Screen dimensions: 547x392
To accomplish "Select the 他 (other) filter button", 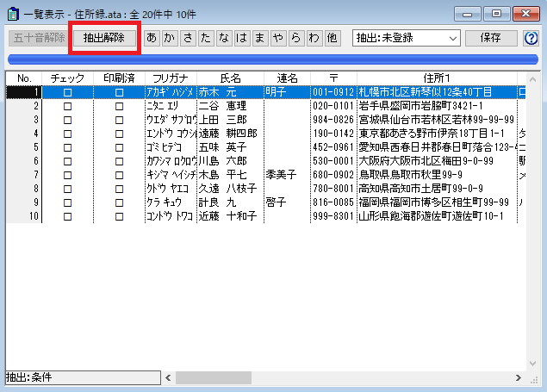I will point(333,38).
